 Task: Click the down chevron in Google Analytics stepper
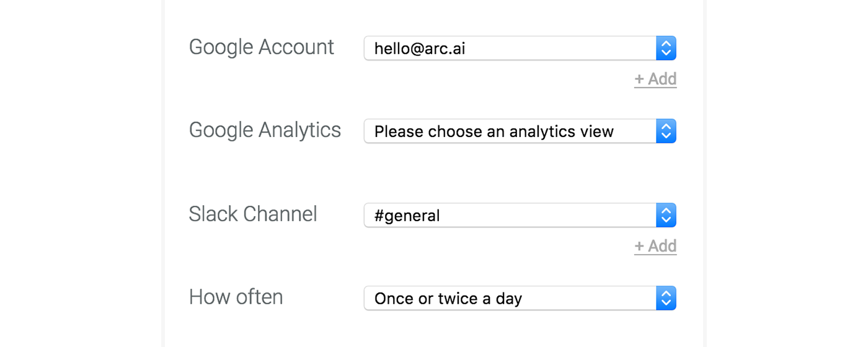pyautogui.click(x=666, y=136)
